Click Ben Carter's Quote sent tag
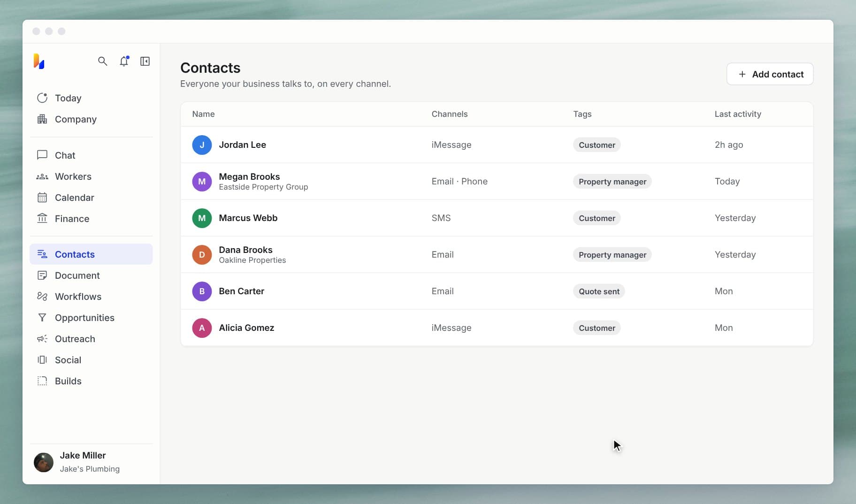The width and height of the screenshot is (856, 504). click(x=599, y=291)
